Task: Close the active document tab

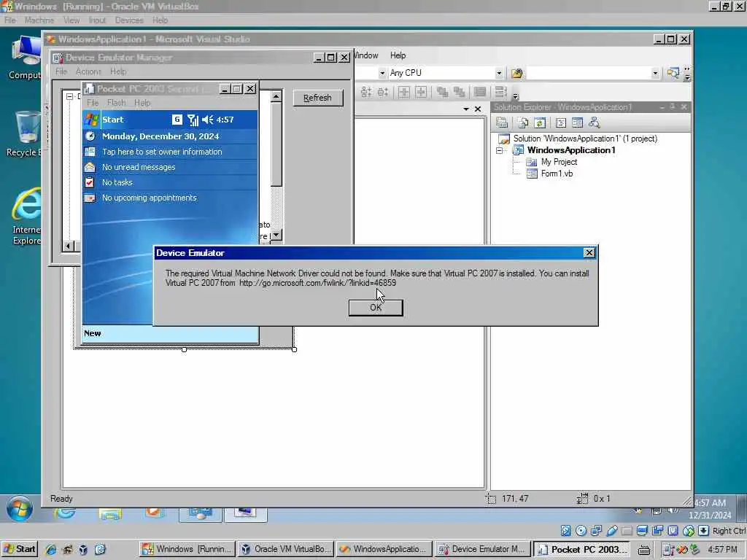Action: click(x=478, y=109)
